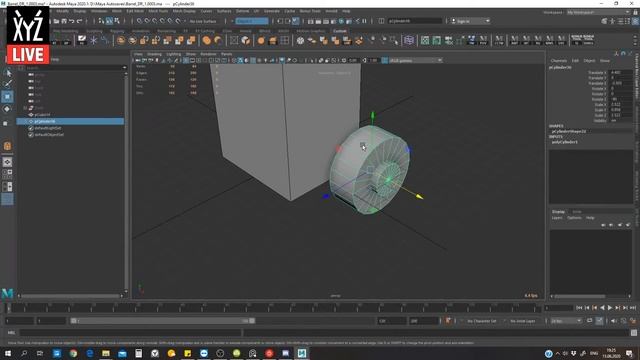The width and height of the screenshot is (640, 360).
Task: Open the viewport color space dropdown
Action: [x=416, y=60]
